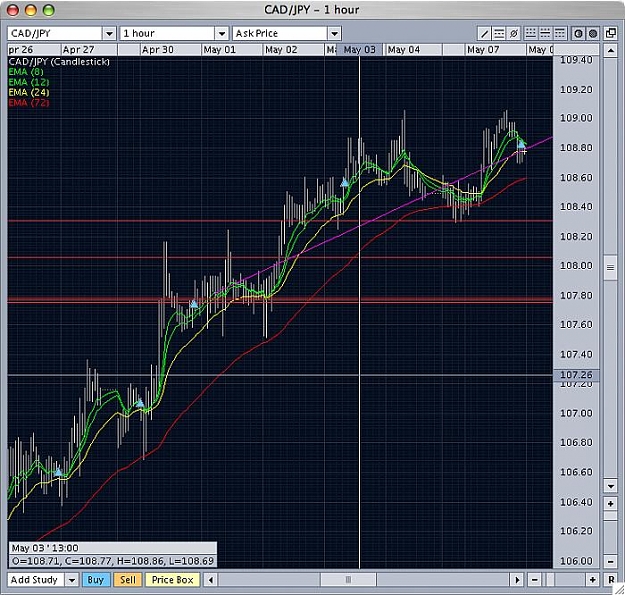Choose grid style with solid top line
This screenshot has height=595, width=625.
(560, 33)
